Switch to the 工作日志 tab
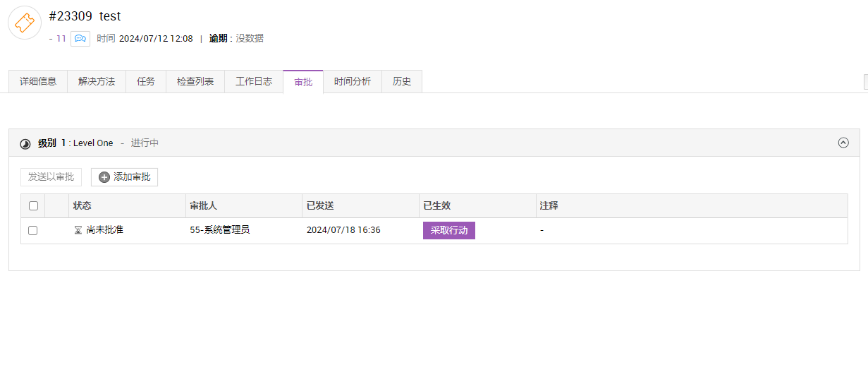The image size is (868, 377). (x=254, y=82)
